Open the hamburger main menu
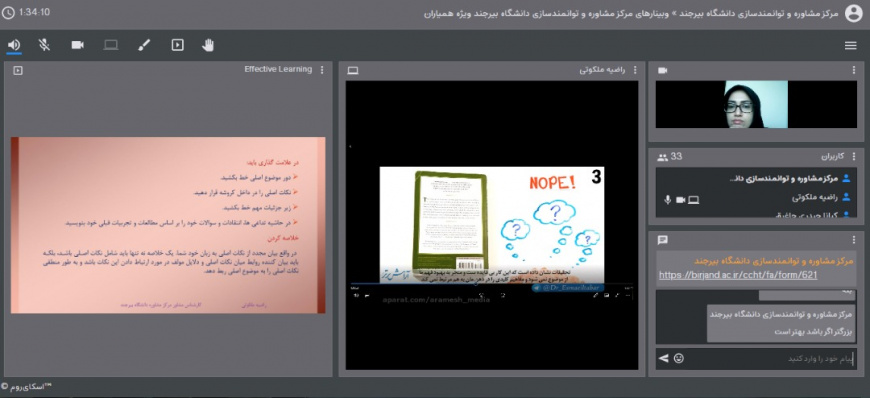The image size is (870, 398). [851, 46]
